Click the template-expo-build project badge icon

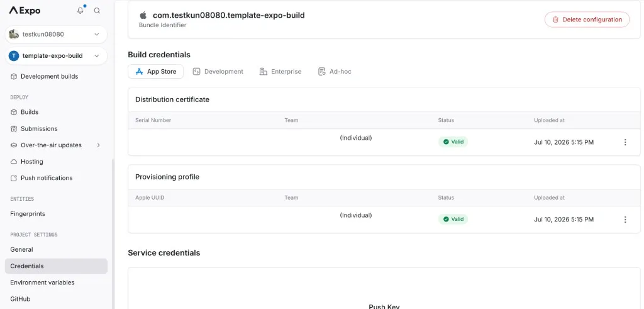(14, 56)
